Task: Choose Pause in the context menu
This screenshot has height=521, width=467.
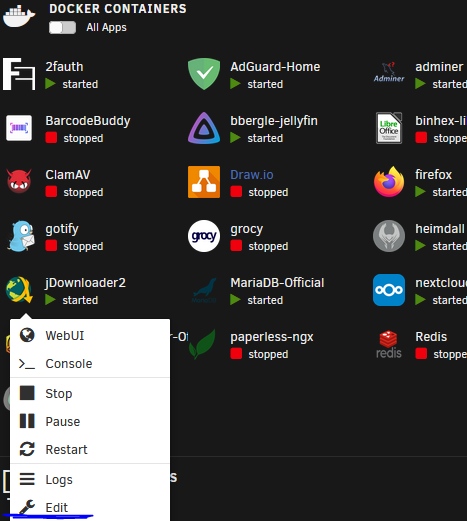Action: pyautogui.click(x=90, y=422)
